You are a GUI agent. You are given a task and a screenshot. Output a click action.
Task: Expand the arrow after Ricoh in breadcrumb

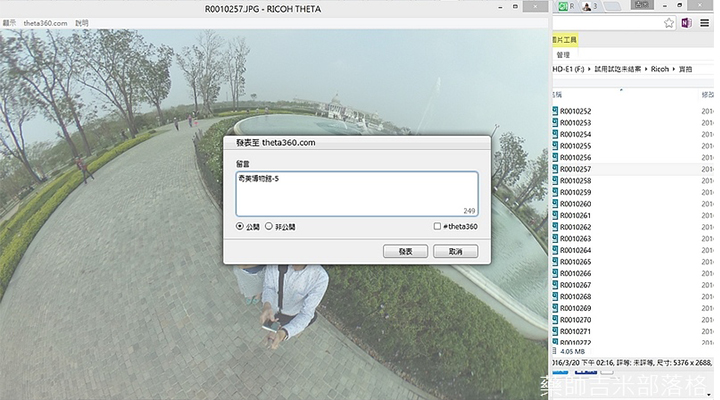coord(674,69)
